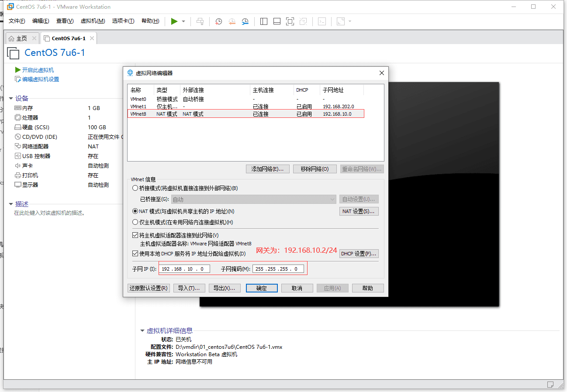
Task: Click the 子网 IP input field
Action: pos(184,269)
